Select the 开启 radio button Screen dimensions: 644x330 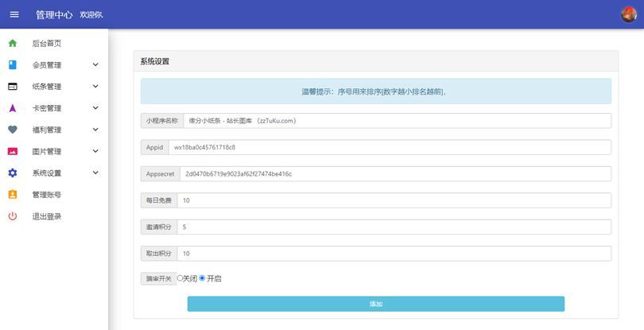coord(202,278)
